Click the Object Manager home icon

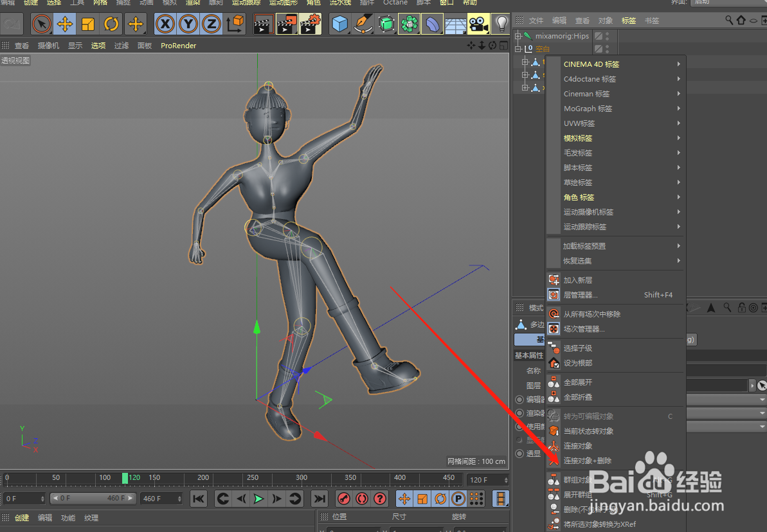click(x=741, y=20)
